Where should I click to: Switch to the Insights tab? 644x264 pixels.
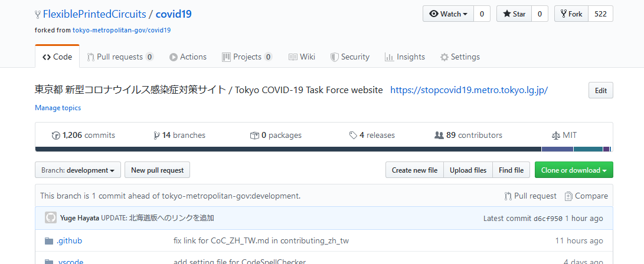(x=404, y=57)
